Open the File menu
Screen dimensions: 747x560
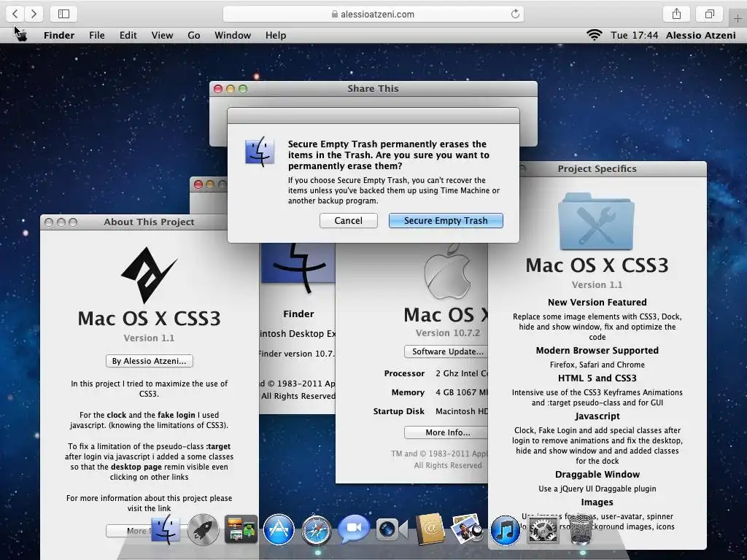coord(97,35)
